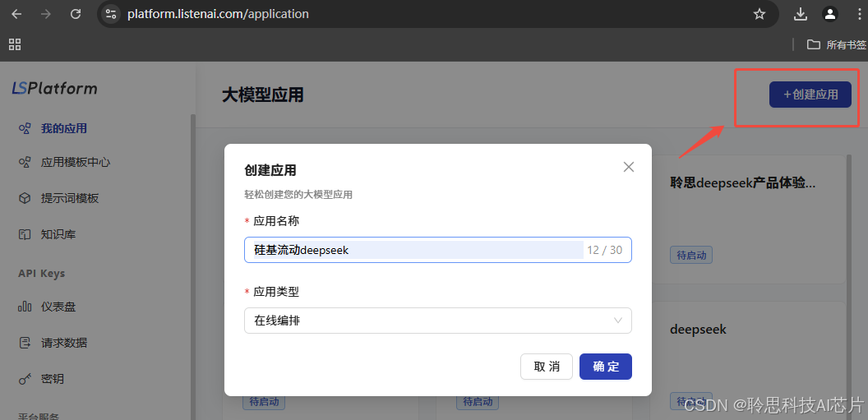Open the apps grid icon in bookmarks bar

tap(15, 45)
